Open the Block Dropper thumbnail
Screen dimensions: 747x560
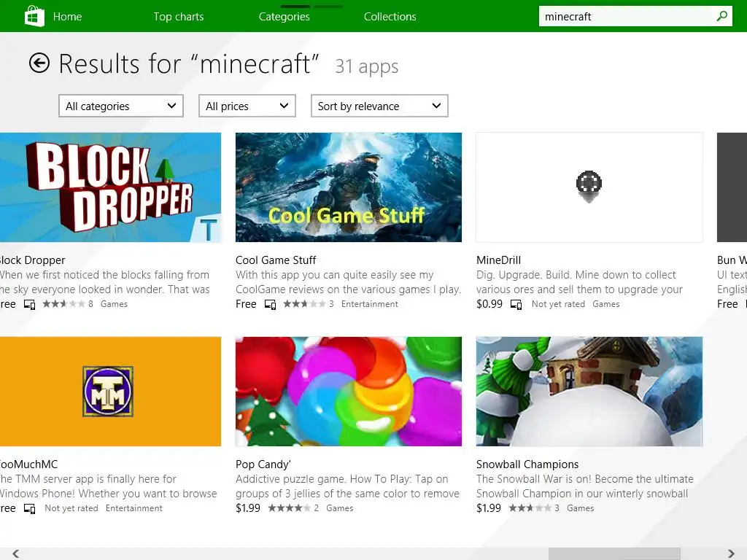[111, 187]
